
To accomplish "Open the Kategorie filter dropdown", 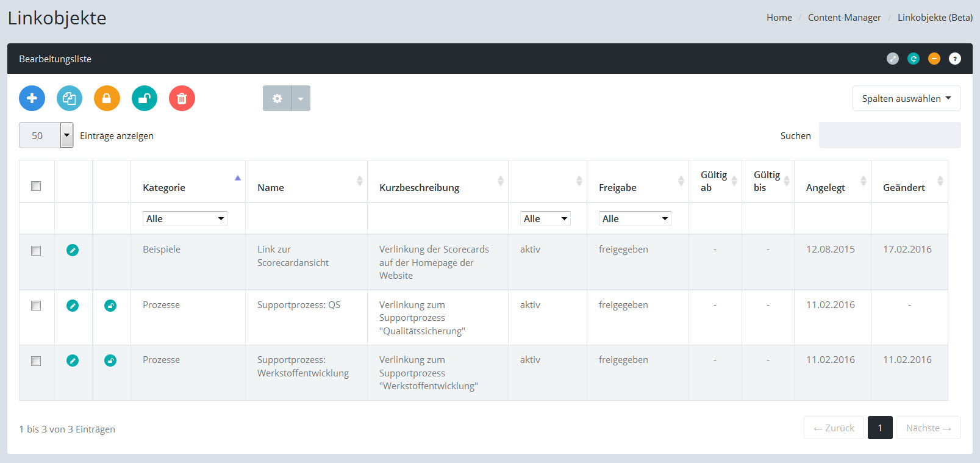I will point(185,218).
